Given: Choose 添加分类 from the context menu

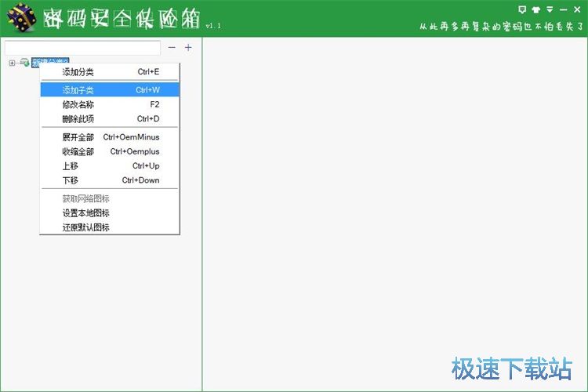Looking at the screenshot, I should pos(110,71).
